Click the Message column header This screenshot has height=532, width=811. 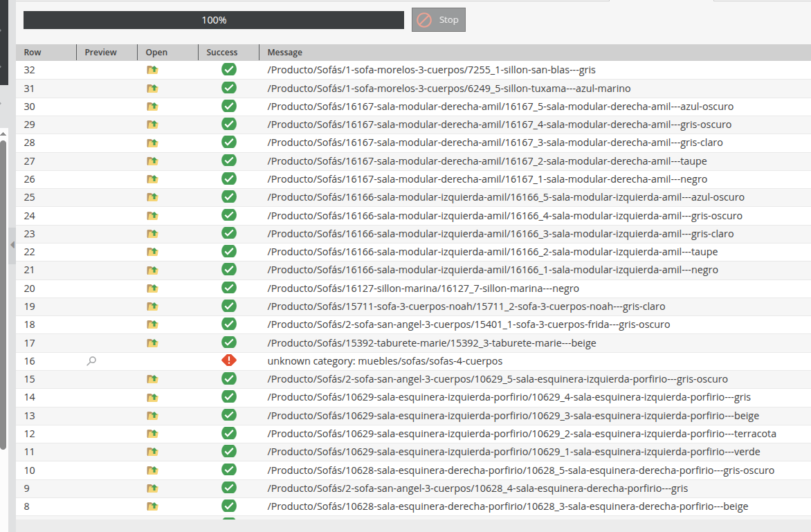click(x=285, y=53)
